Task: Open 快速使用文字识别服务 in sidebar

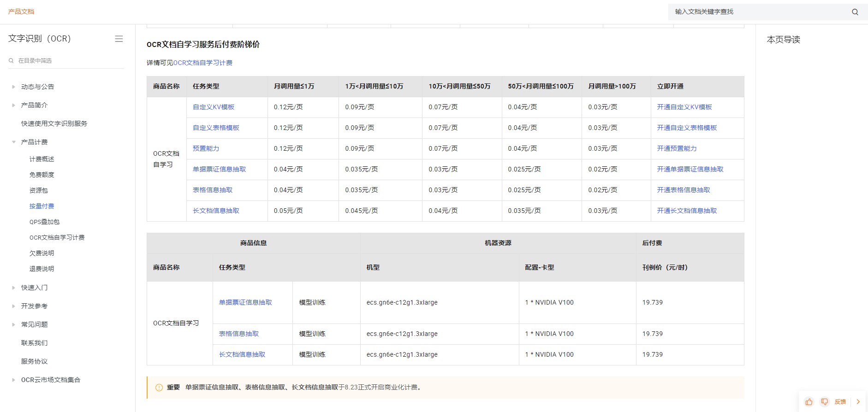Action: pyautogui.click(x=54, y=124)
